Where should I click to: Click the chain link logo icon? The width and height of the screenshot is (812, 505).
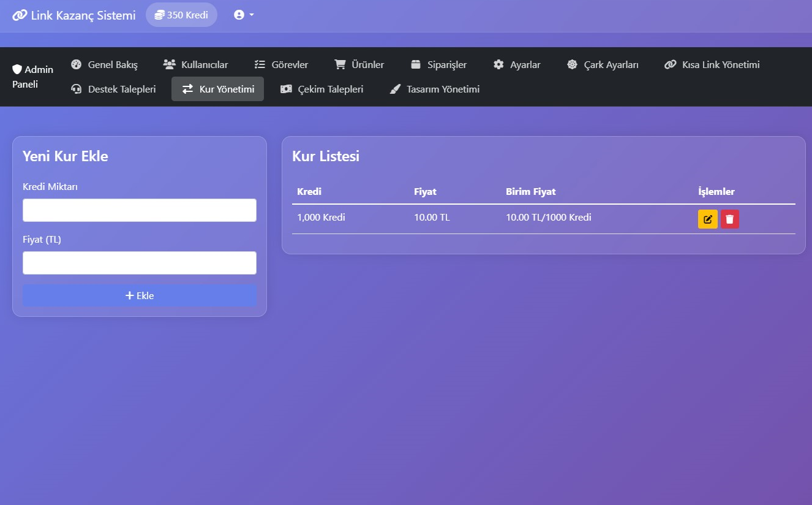tap(20, 15)
